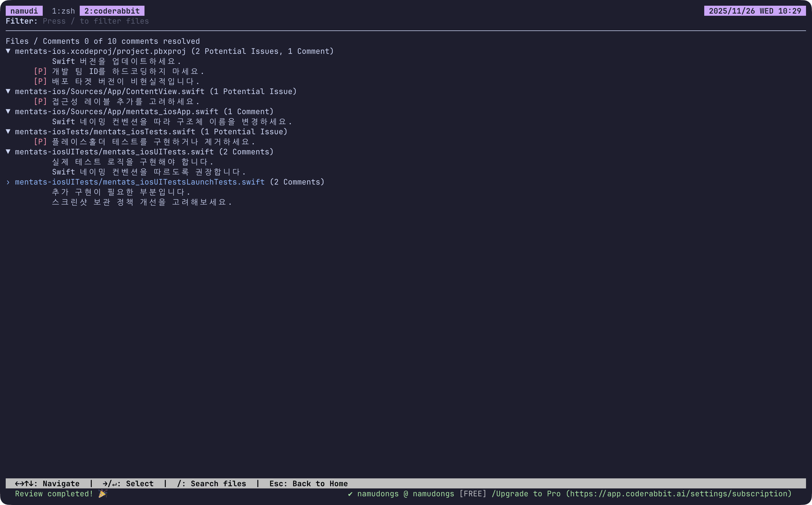Collapse the mentats_iosUITests.swift triangle
The width and height of the screenshot is (812, 505).
coord(8,151)
